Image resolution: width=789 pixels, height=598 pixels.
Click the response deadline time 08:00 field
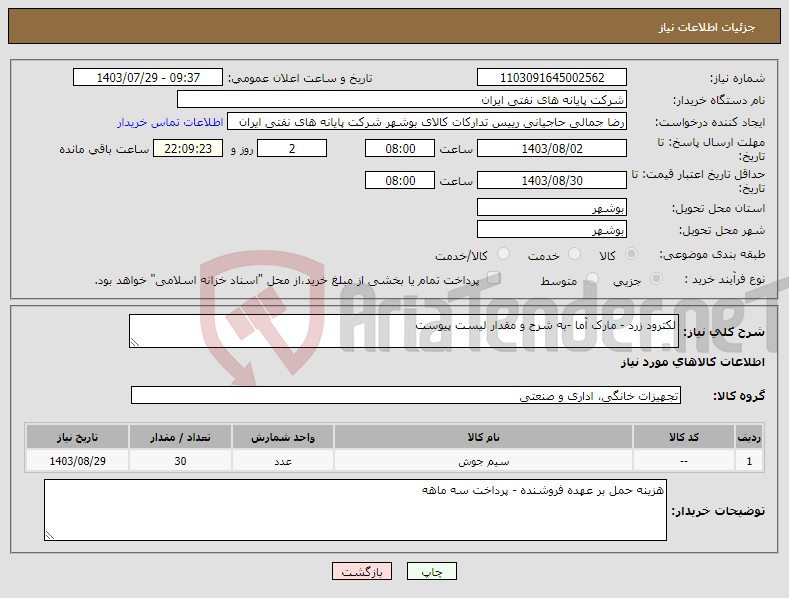coord(400,148)
